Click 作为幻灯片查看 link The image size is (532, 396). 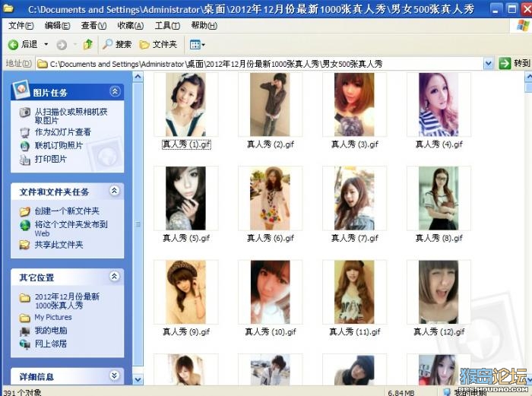[x=63, y=132]
